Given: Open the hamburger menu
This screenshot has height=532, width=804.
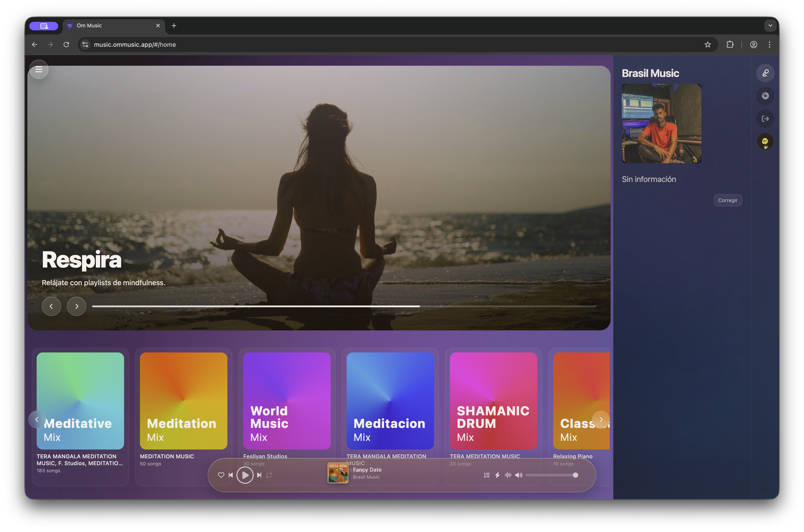Looking at the screenshot, I should coord(39,69).
